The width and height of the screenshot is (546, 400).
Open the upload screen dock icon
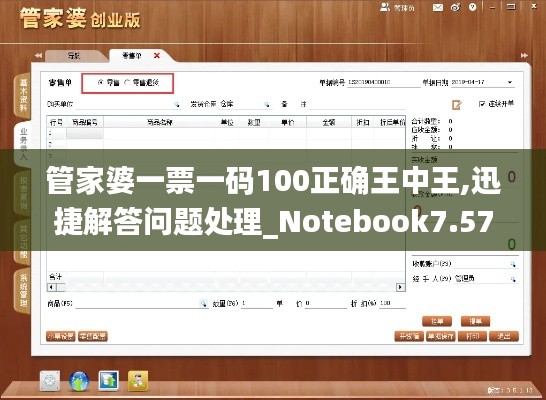108,380
